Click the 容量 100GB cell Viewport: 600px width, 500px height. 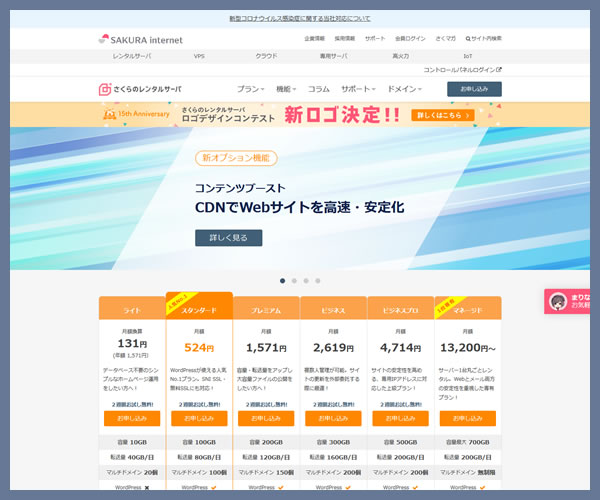199,442
